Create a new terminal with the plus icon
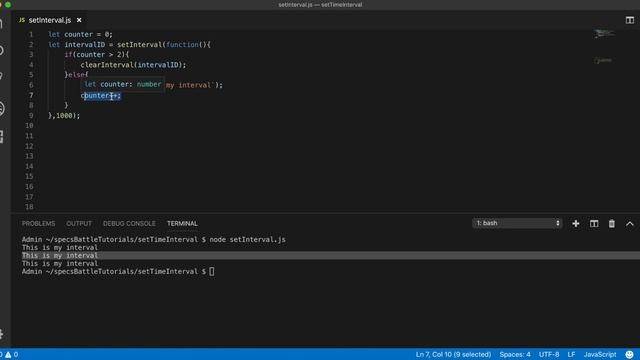 [x=576, y=224]
